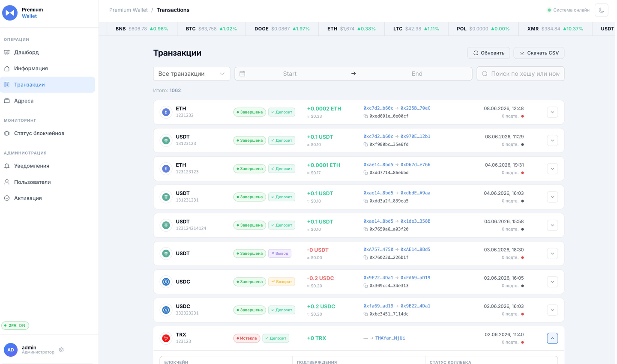This screenshot has width=617, height=364.
Task: Click the Истекла status badge
Action: point(246,338)
